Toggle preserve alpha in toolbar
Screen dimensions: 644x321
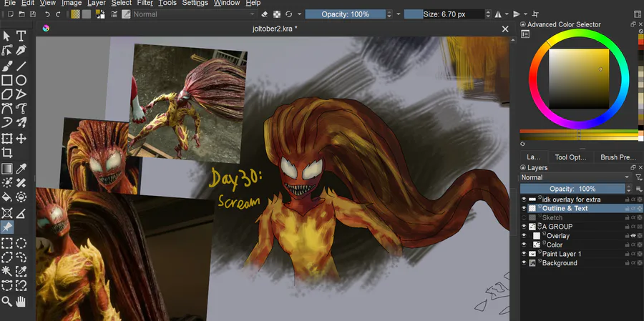point(278,14)
